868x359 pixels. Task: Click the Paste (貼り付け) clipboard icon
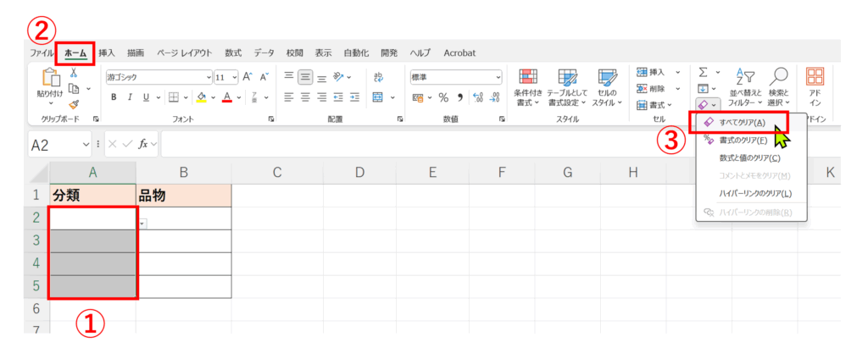point(49,79)
